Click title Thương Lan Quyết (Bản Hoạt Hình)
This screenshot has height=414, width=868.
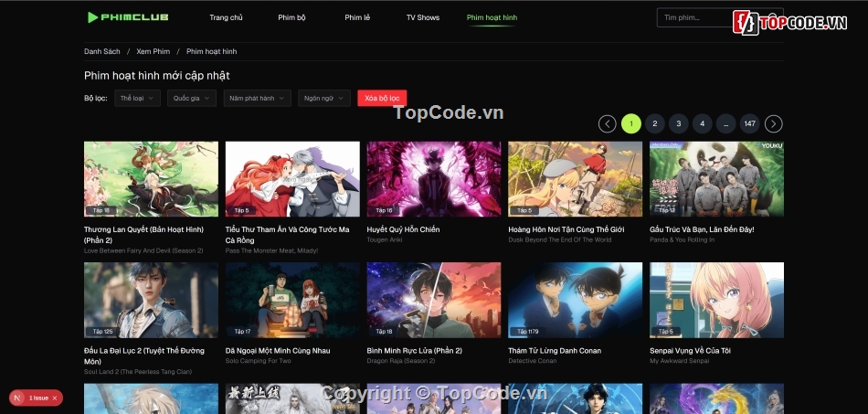[144, 235]
